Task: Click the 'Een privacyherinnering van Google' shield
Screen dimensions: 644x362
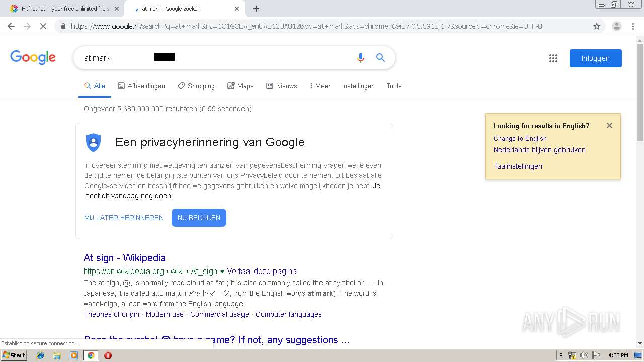Action: 93,143
